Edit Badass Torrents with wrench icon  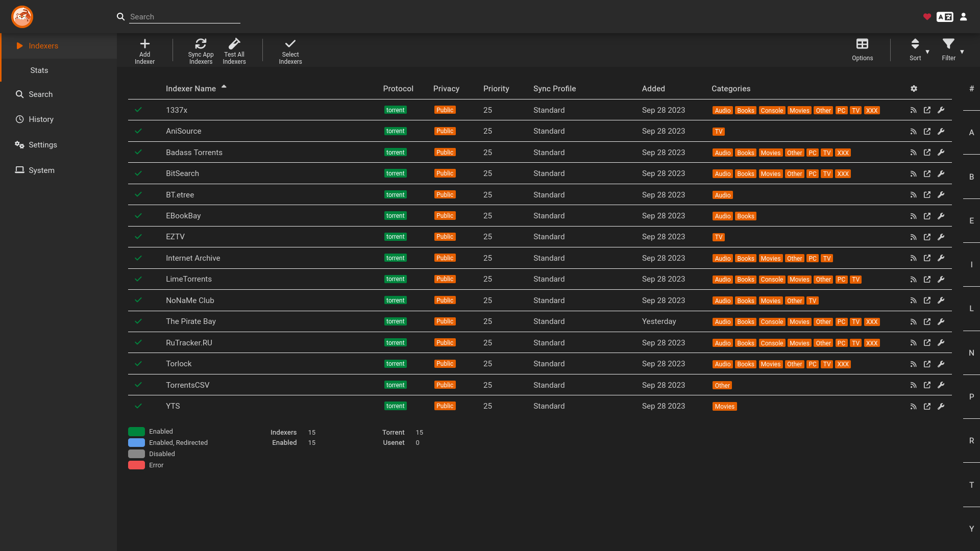941,153
